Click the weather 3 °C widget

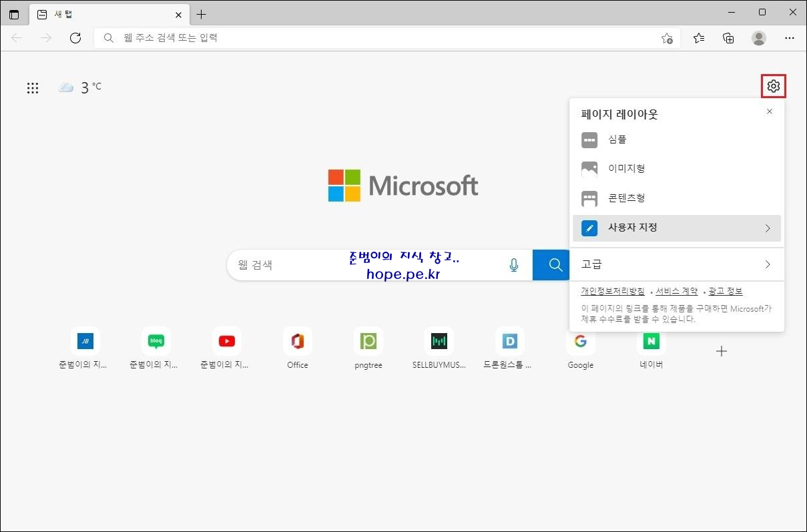[80, 87]
